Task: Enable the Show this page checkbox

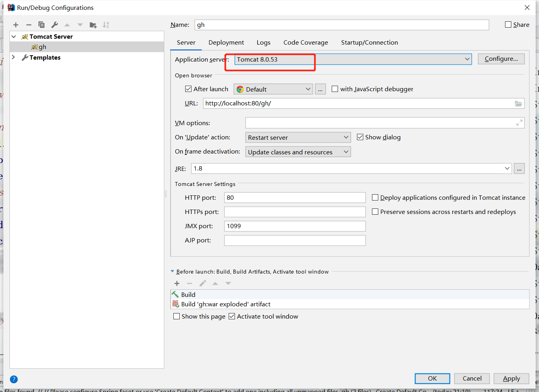Action: [x=177, y=316]
